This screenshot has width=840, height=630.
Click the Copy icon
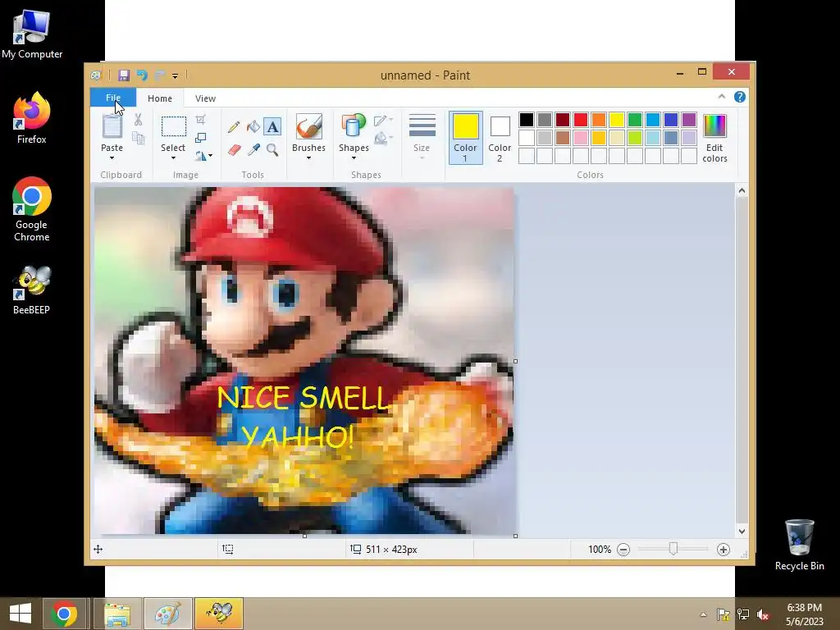click(138, 139)
